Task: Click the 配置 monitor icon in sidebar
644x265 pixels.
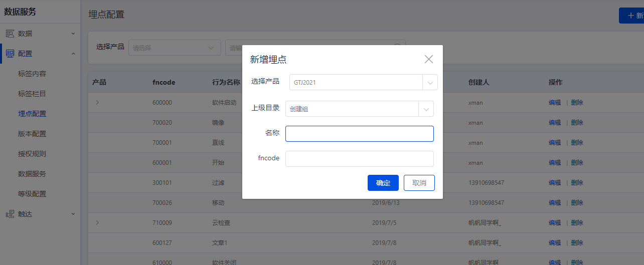Action: [10, 54]
